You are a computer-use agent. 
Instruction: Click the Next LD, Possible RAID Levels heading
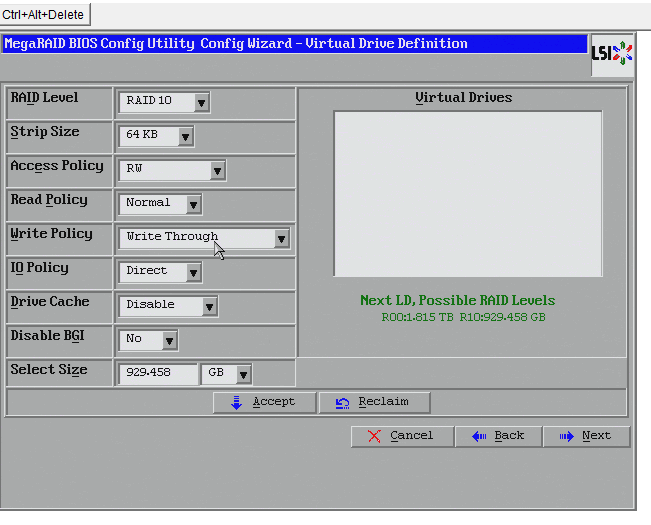point(458,300)
